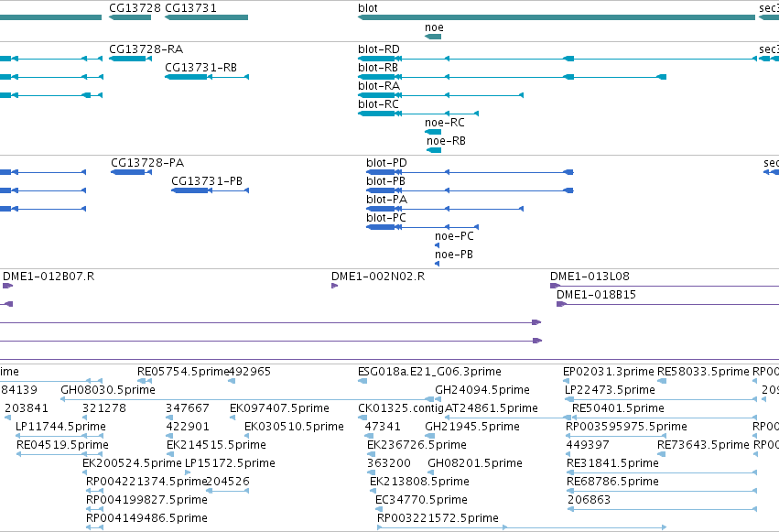779x532 pixels.
Task: Click the CG13731 gene label
Action: click(x=190, y=8)
